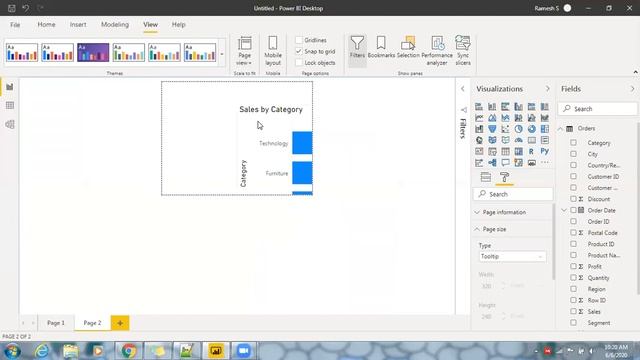
Task: Select the R script visual
Action: pos(531,151)
